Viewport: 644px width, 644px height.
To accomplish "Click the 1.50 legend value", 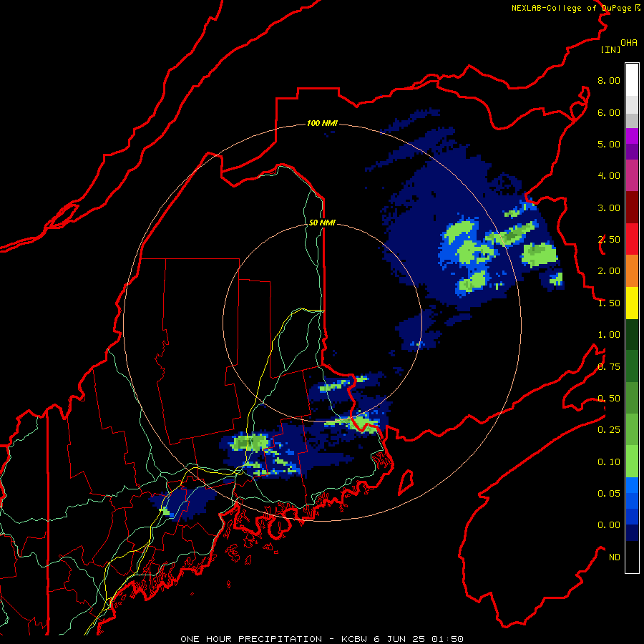I will click(x=609, y=303).
